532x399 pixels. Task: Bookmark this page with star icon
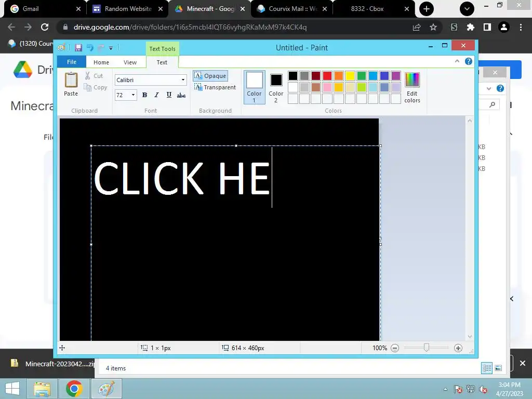point(433,27)
